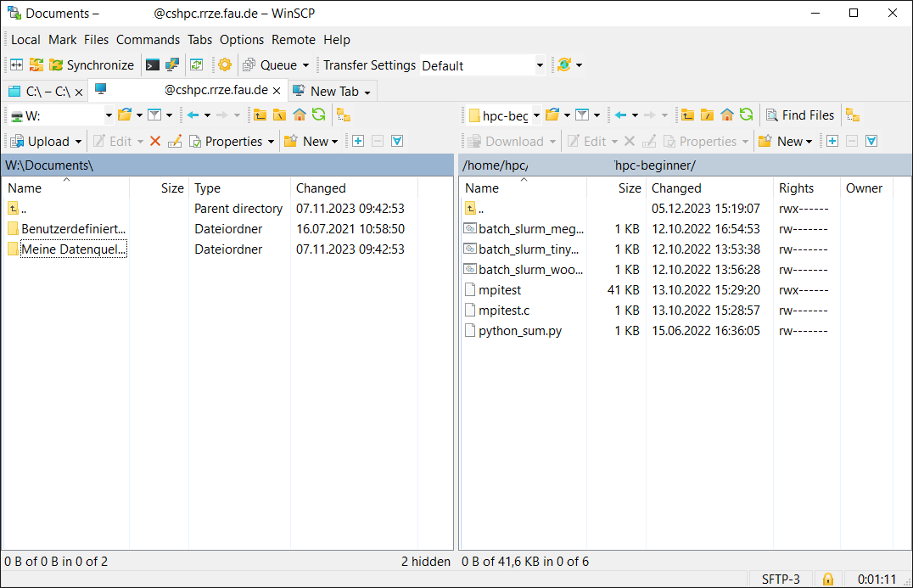The height and width of the screenshot is (588, 913).
Task: Open Preferences gear icon
Action: [x=225, y=64]
